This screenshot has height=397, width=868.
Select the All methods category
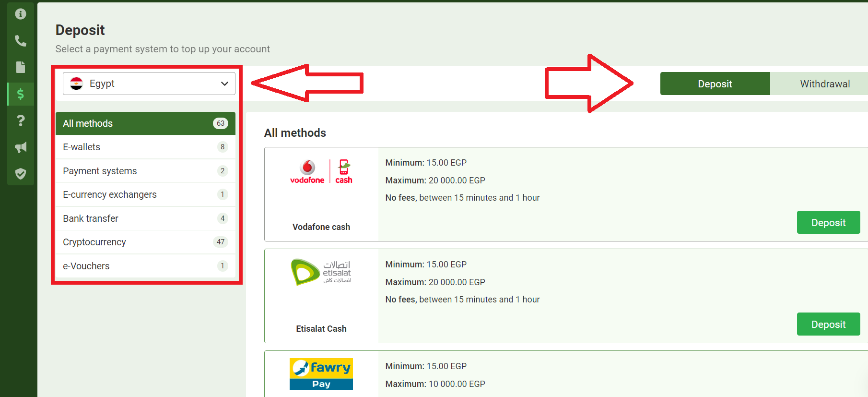pos(145,123)
